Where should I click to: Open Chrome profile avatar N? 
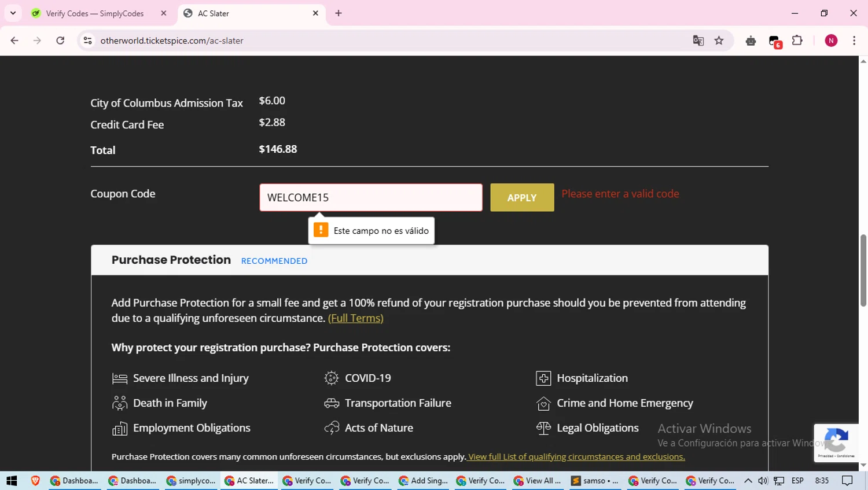(x=831, y=40)
